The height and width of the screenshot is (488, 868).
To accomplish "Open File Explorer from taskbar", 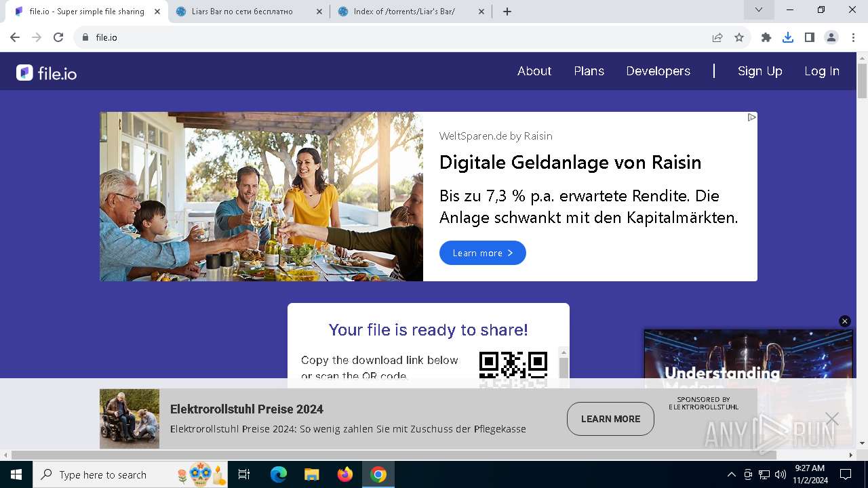I will [x=312, y=474].
